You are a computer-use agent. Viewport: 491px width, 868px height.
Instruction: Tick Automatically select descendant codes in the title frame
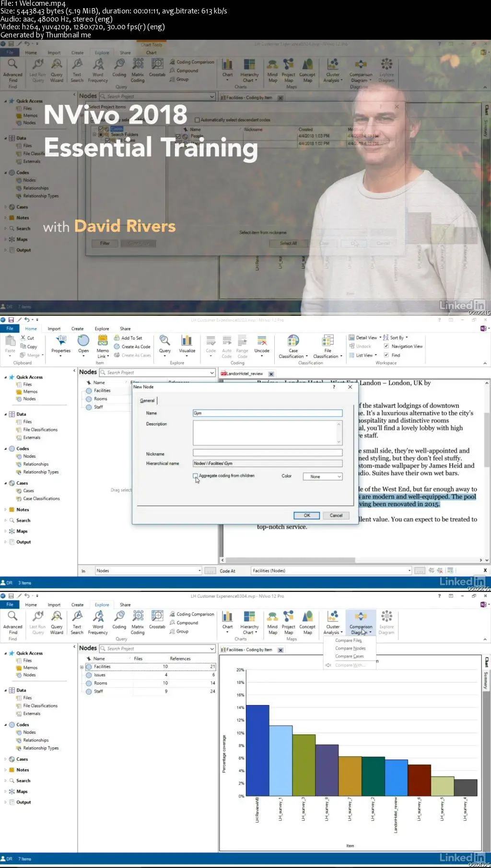pyautogui.click(x=197, y=120)
